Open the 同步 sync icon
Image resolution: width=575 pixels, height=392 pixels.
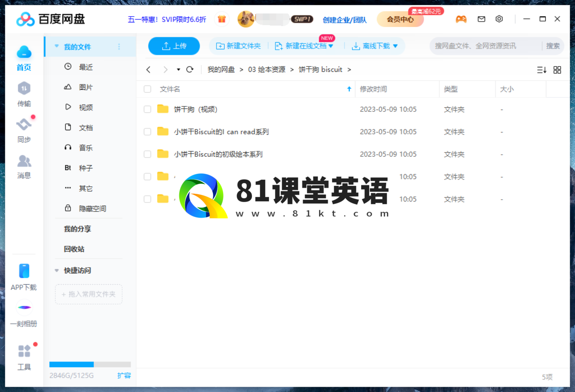[24, 124]
